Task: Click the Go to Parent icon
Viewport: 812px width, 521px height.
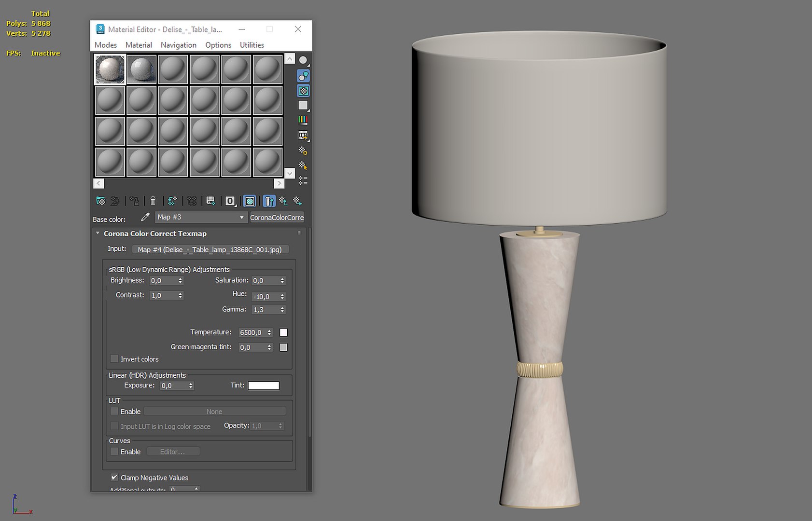Action: click(x=283, y=201)
